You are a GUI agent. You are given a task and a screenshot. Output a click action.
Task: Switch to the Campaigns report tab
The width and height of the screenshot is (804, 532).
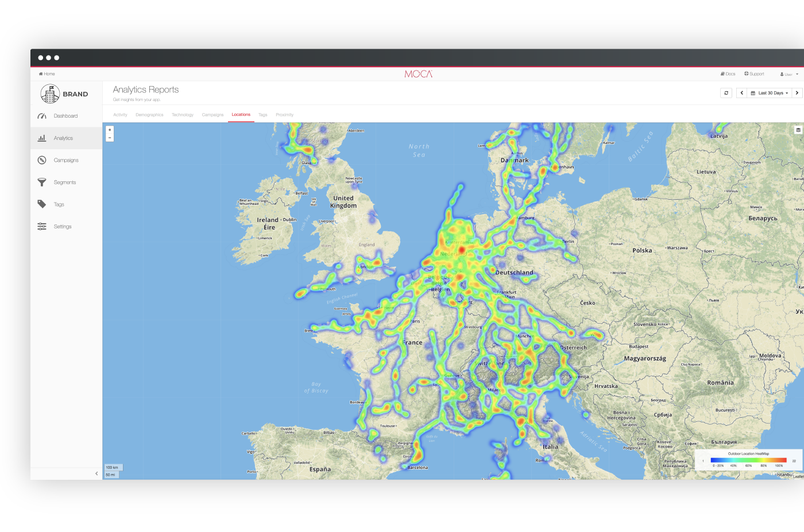[x=212, y=115]
